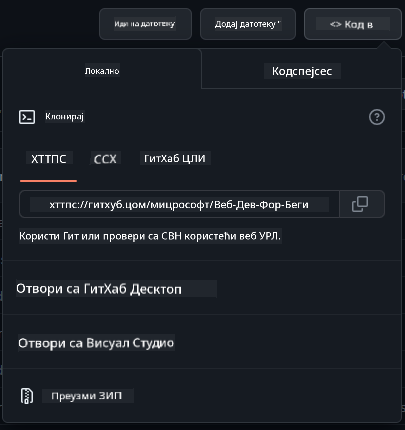Click the Преузми ЗИП link
This screenshot has width=405, height=430.
(87, 396)
